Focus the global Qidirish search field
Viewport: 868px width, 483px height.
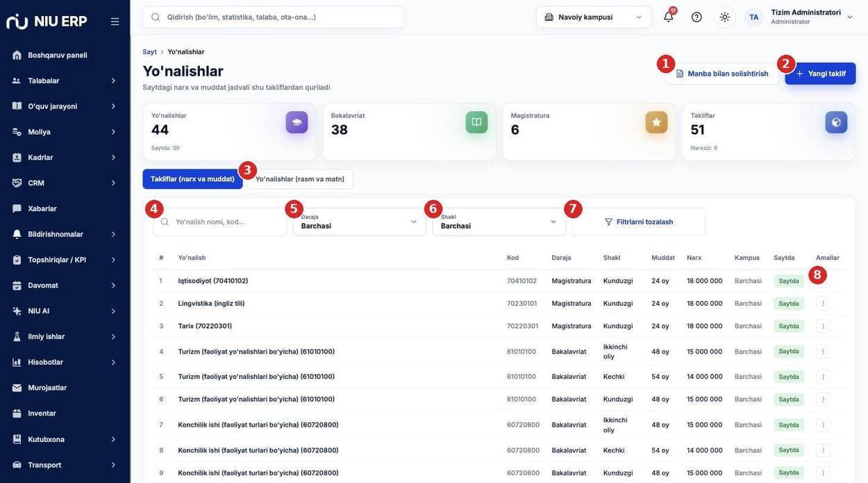pyautogui.click(x=273, y=17)
